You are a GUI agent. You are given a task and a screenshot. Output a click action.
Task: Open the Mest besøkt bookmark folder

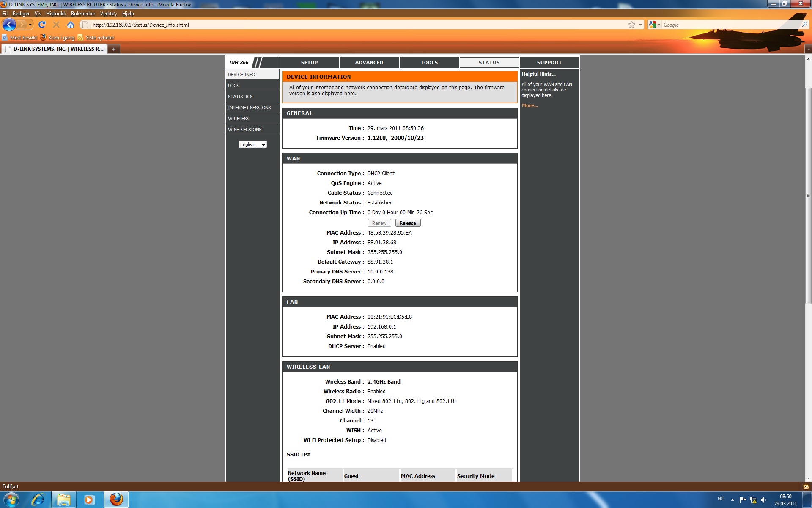point(20,38)
